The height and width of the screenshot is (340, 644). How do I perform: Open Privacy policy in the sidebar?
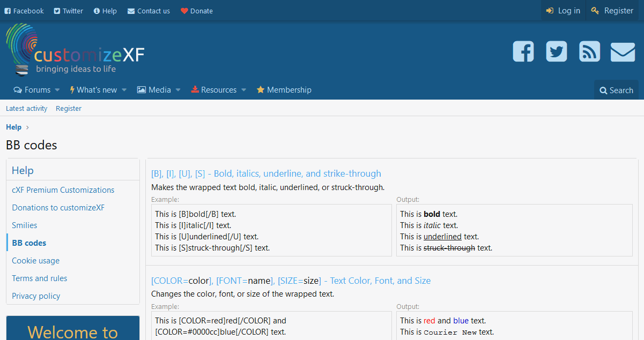36,296
